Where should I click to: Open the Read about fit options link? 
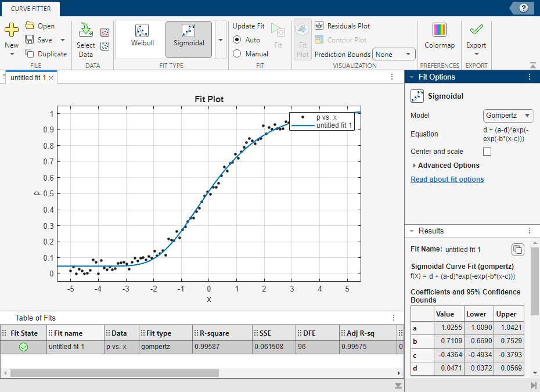447,179
